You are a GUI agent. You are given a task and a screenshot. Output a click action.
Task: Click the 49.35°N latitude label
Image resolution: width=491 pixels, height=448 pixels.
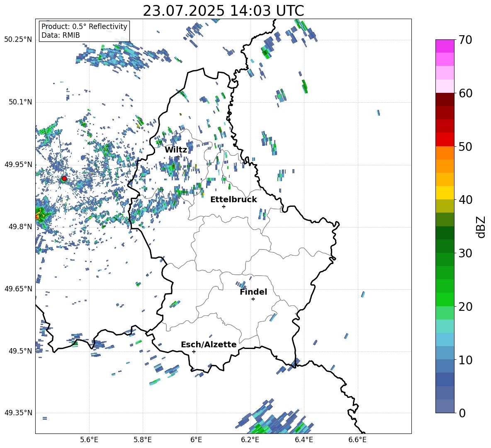click(18, 413)
